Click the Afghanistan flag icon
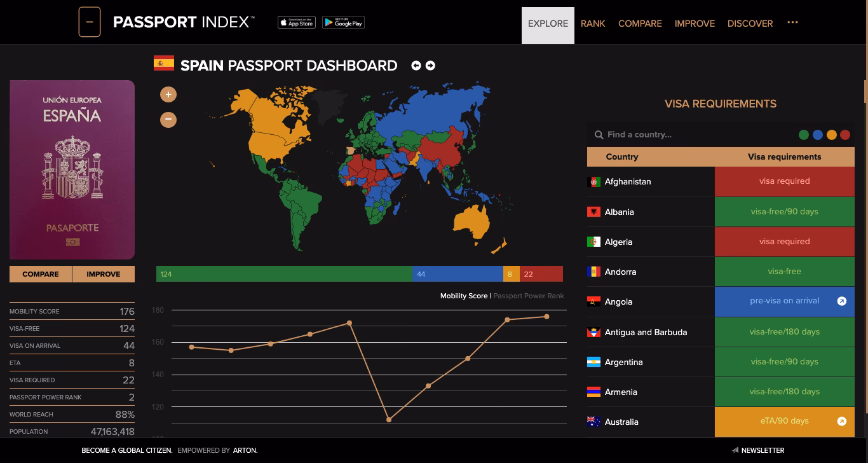 point(593,182)
